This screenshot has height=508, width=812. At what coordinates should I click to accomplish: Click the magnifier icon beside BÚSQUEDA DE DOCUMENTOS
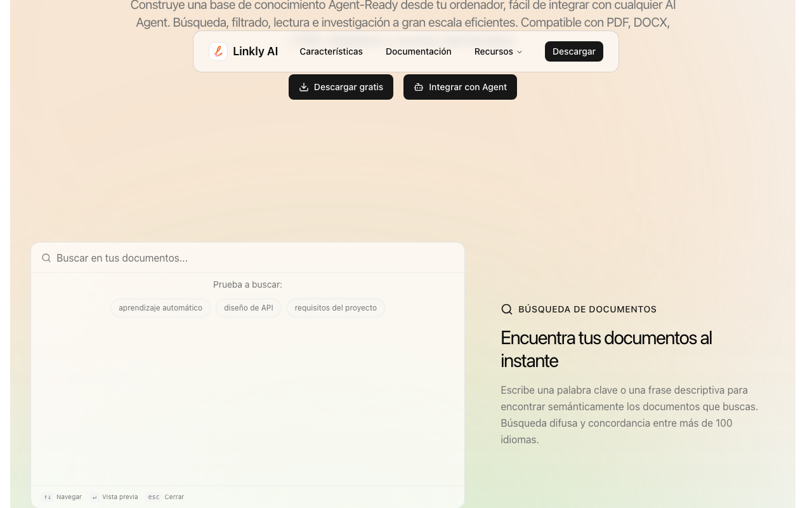click(x=507, y=309)
